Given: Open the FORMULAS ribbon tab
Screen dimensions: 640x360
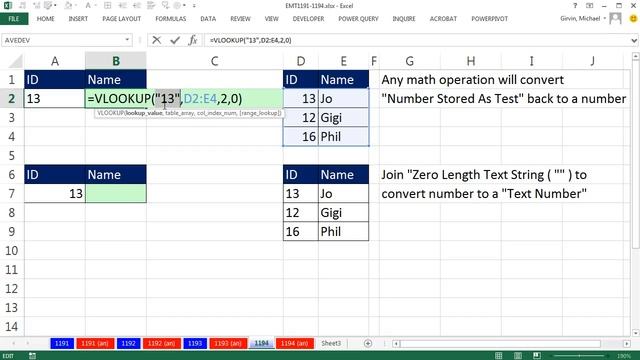Looking at the screenshot, I should click(x=171, y=19).
